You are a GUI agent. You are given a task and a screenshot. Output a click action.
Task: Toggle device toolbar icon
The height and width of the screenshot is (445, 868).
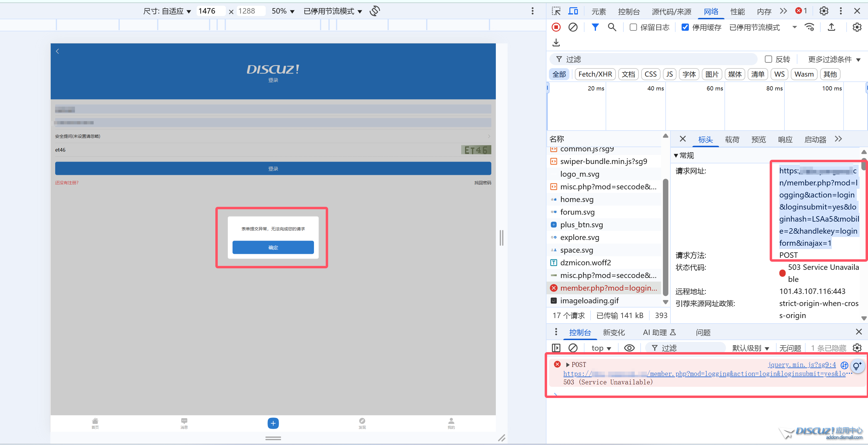click(x=573, y=11)
